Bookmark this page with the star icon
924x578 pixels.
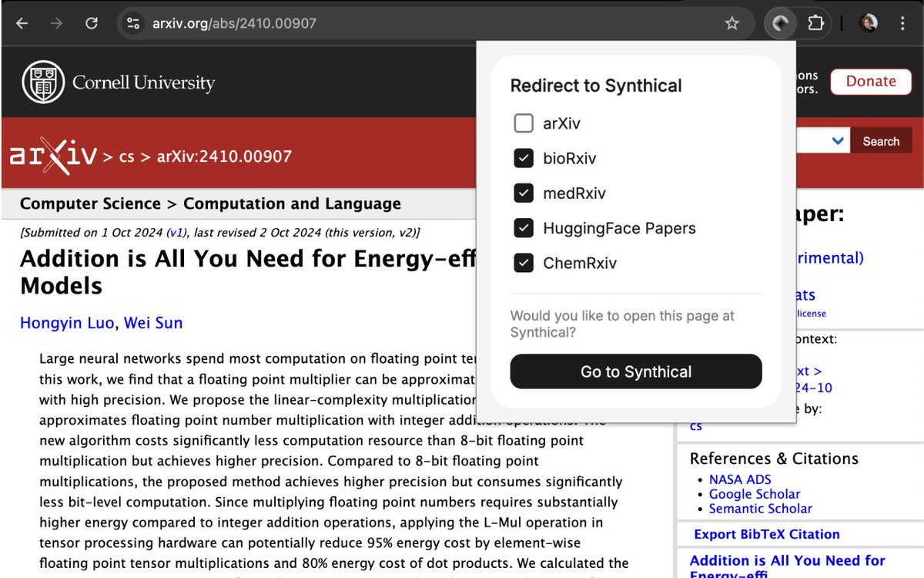tap(731, 23)
